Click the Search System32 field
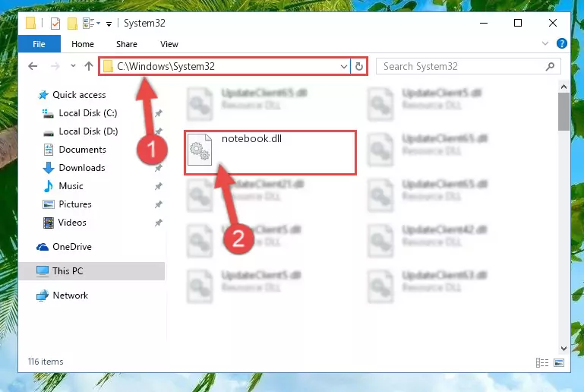584x392 pixels. pos(468,66)
